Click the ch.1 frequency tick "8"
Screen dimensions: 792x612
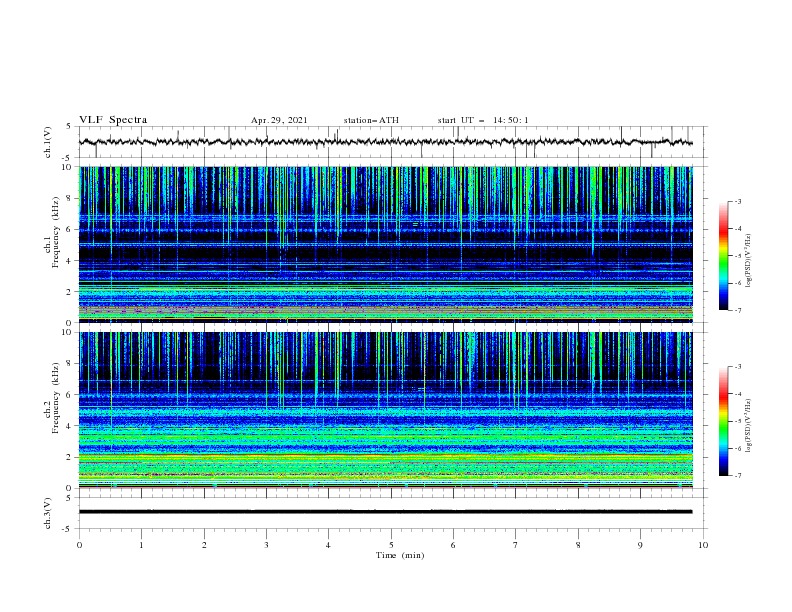(70, 198)
